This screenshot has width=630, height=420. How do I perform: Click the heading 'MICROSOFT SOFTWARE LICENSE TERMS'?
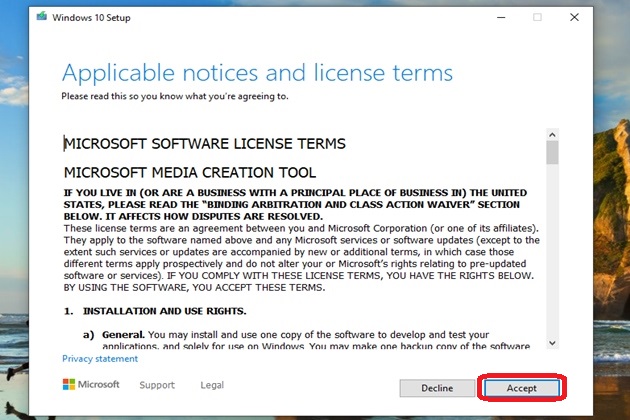[205, 143]
